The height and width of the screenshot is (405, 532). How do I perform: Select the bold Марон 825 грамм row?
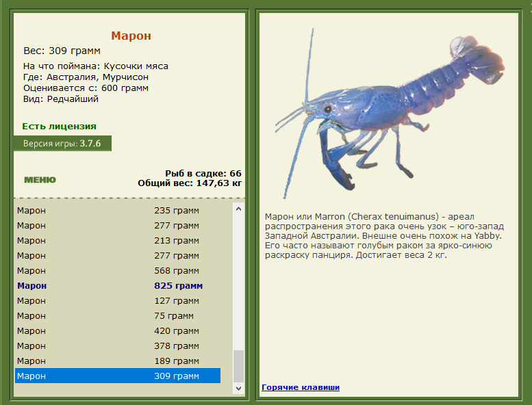pyautogui.click(x=118, y=286)
